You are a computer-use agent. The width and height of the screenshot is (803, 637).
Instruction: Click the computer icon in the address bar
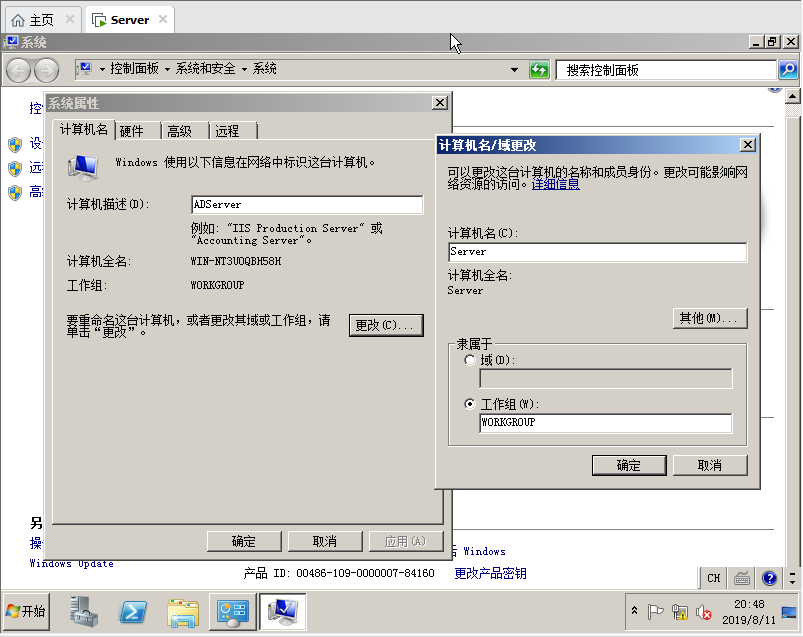click(84, 69)
